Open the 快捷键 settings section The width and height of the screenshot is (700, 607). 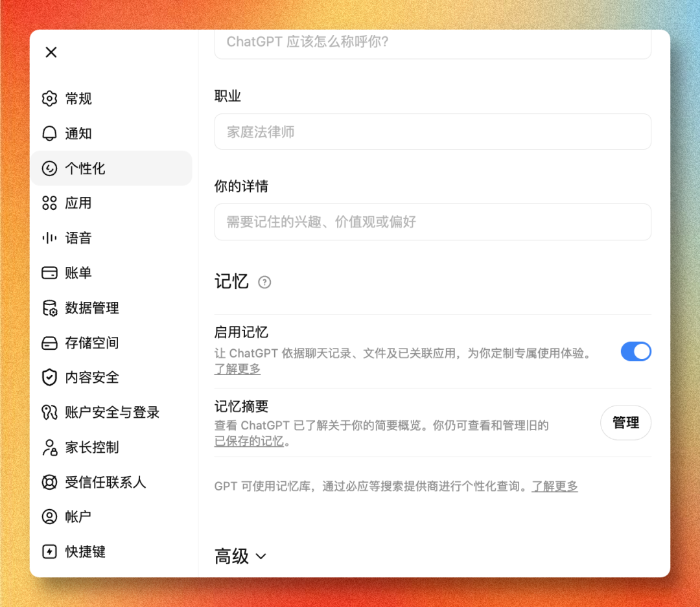tap(111, 552)
